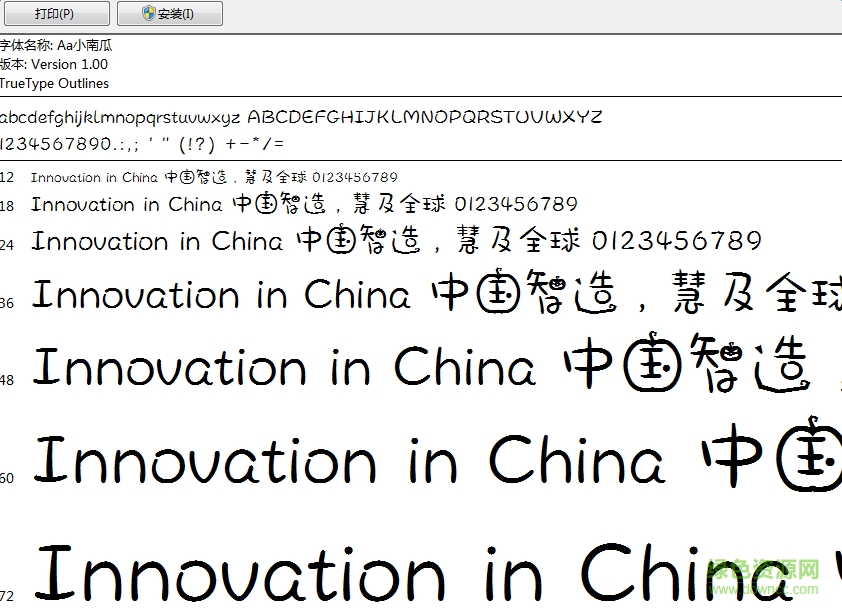Click the size label 18
Screen dimensions: 842x608
[7, 205]
